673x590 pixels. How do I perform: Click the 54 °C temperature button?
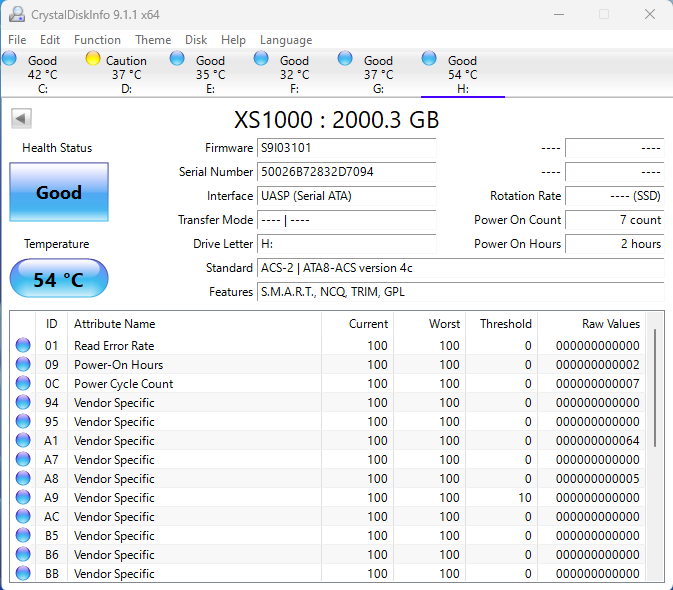(x=59, y=279)
